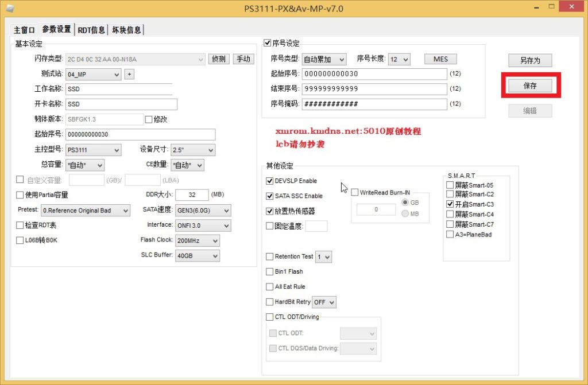The image size is (588, 385).
Task: Expand the SATA速度 dropdown
Action: [x=203, y=211]
